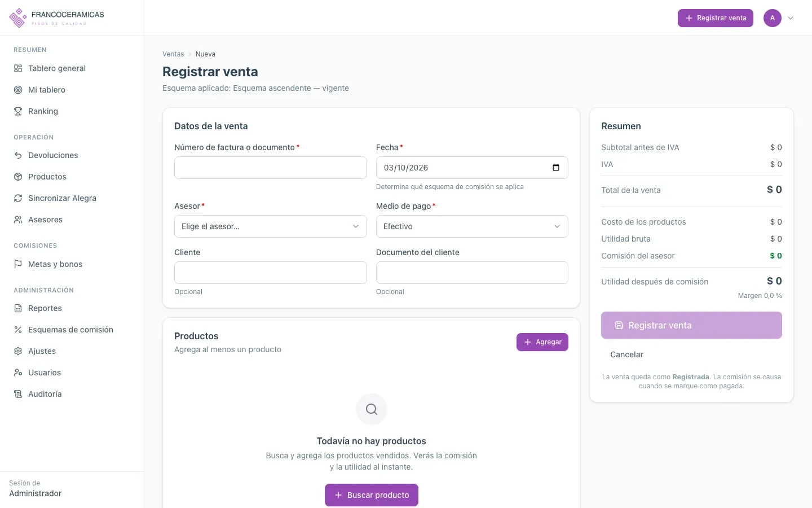
Task: Click the Margen 0,0 % text
Action: click(x=760, y=296)
